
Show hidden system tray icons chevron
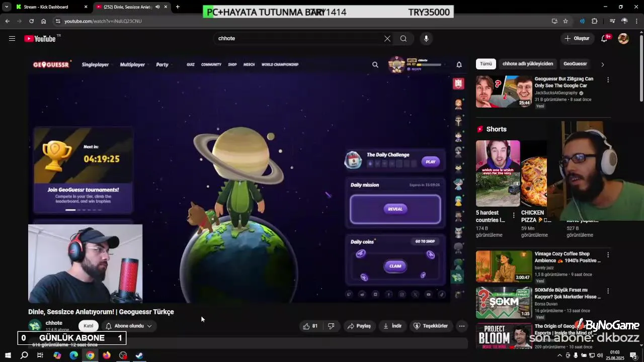tap(560, 355)
